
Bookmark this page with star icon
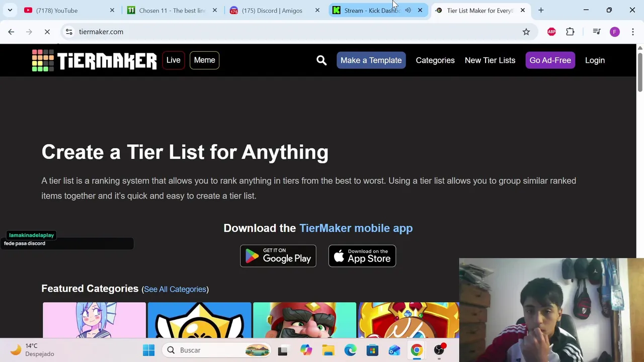526,32
